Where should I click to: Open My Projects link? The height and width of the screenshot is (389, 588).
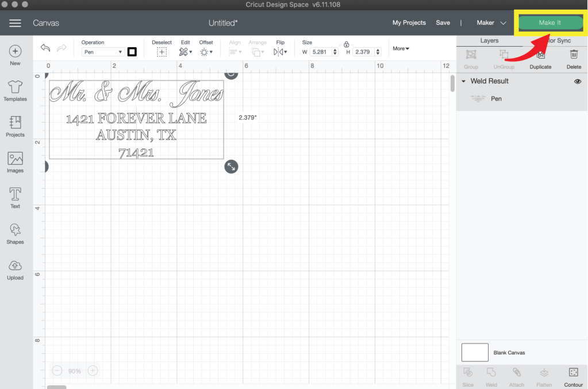point(409,23)
